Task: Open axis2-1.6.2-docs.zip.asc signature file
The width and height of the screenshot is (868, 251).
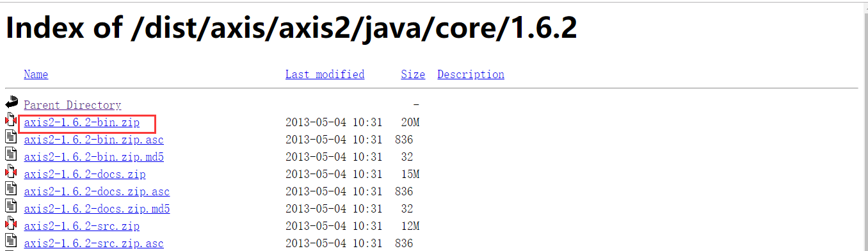Action: coord(97,191)
